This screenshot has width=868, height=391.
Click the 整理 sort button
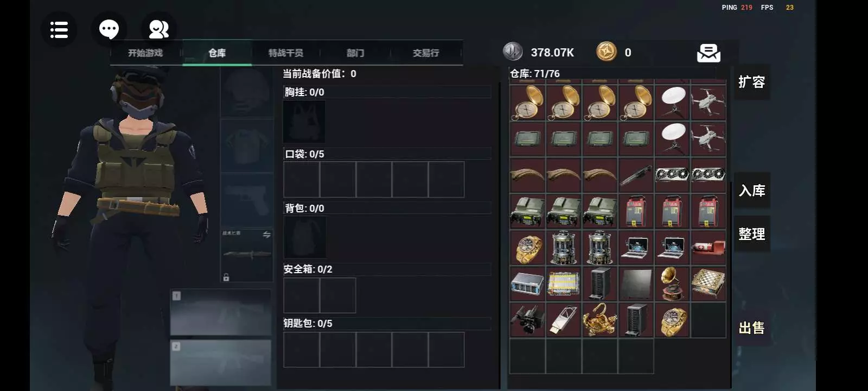tap(752, 234)
